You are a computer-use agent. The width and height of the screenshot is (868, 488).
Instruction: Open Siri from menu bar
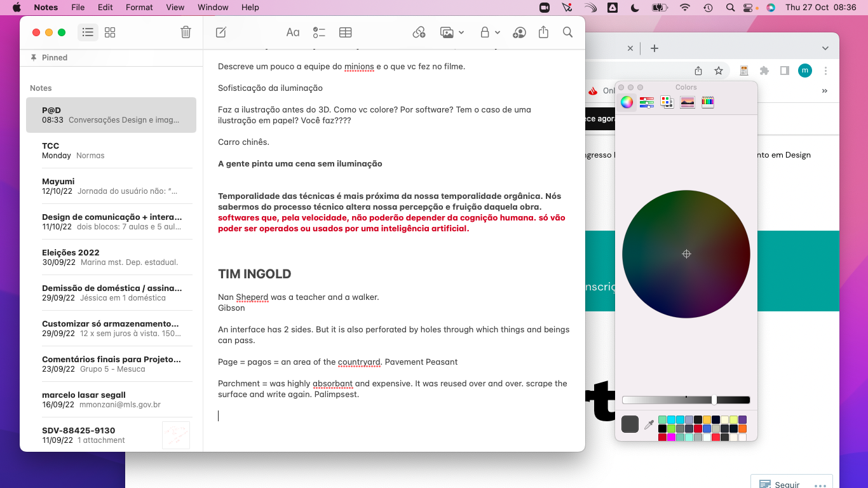click(x=771, y=7)
